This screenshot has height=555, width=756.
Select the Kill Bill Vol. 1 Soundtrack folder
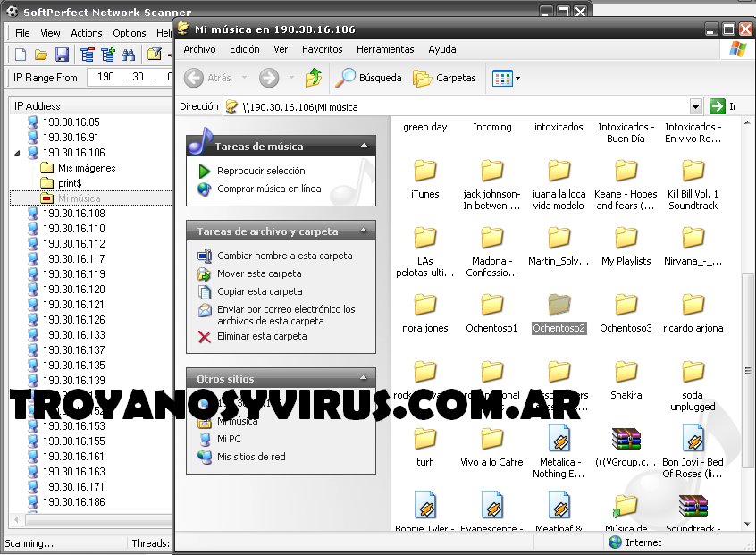pyautogui.click(x=693, y=171)
